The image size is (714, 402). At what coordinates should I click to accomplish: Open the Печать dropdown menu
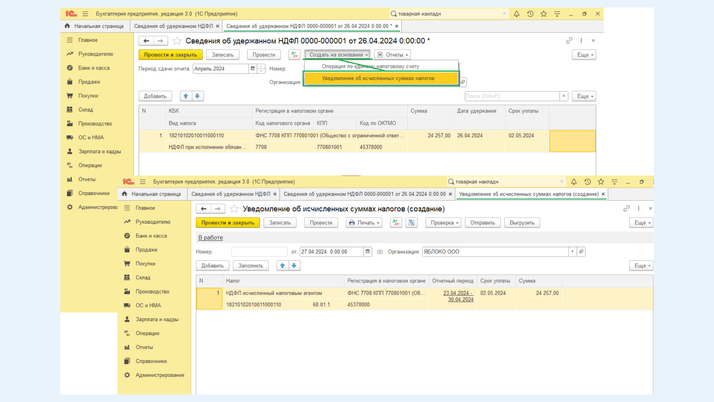(363, 223)
